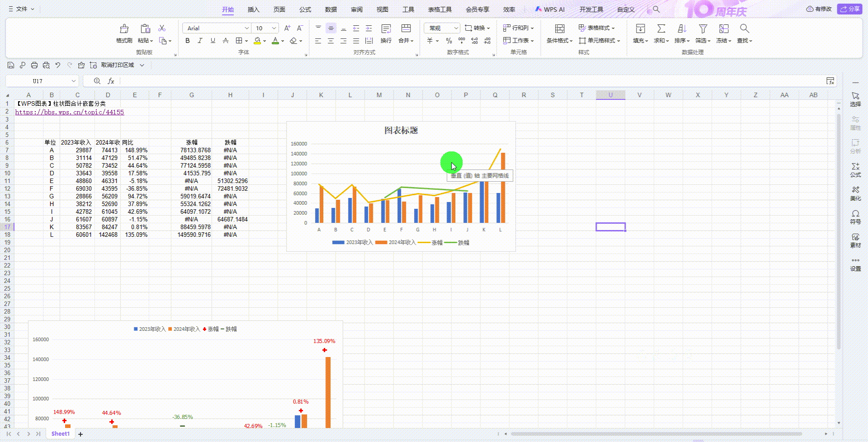Click the Sum (求和) sigma icon
Image resolution: width=868 pixels, height=442 pixels.
(x=661, y=29)
